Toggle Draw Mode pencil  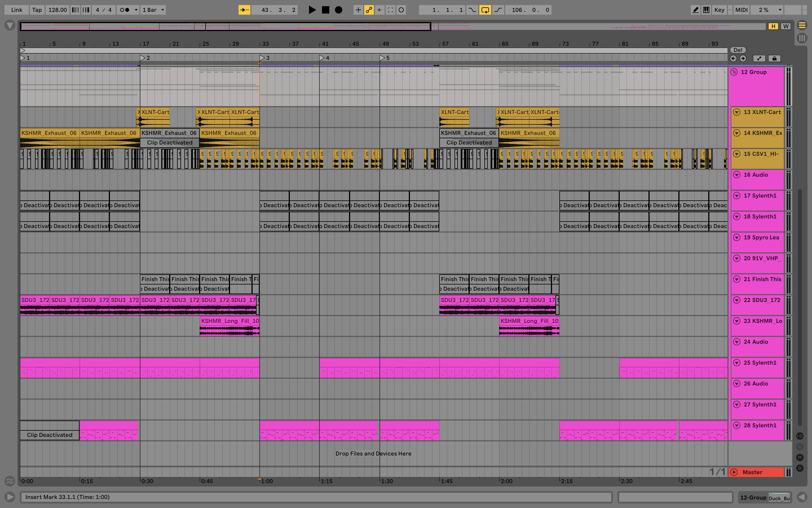tap(695, 10)
